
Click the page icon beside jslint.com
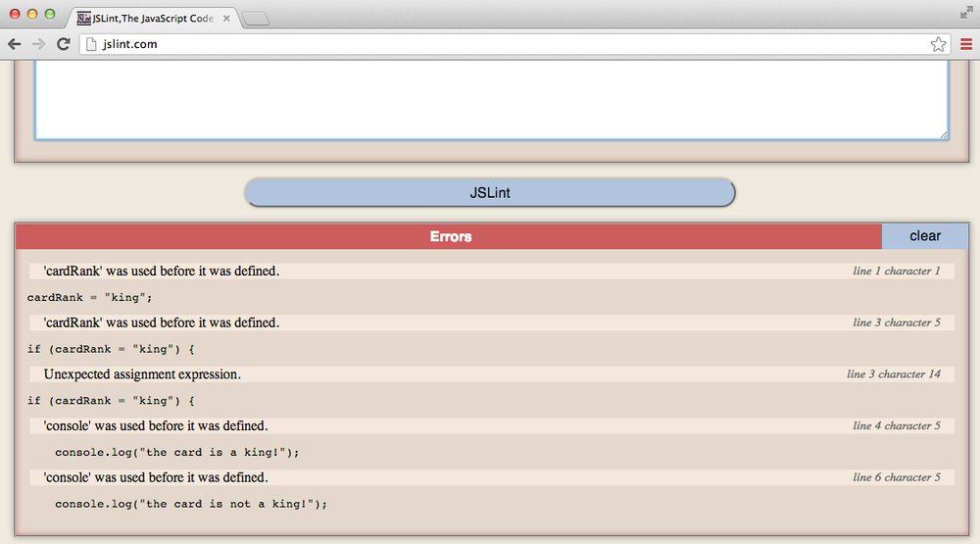pyautogui.click(x=91, y=44)
